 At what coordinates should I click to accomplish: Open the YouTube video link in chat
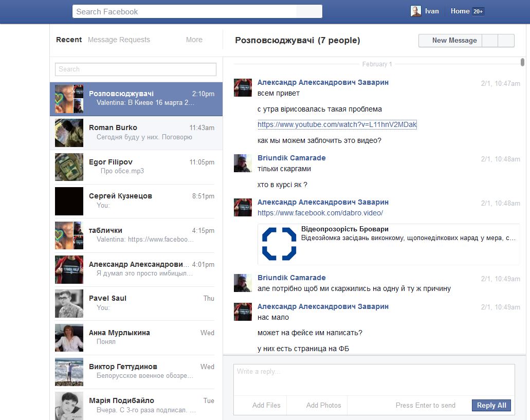337,124
